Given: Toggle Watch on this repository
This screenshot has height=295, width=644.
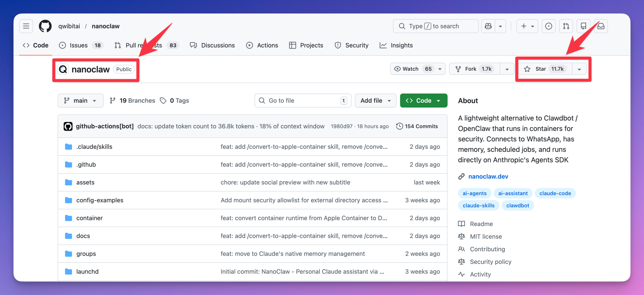Looking at the screenshot, I should 410,69.
